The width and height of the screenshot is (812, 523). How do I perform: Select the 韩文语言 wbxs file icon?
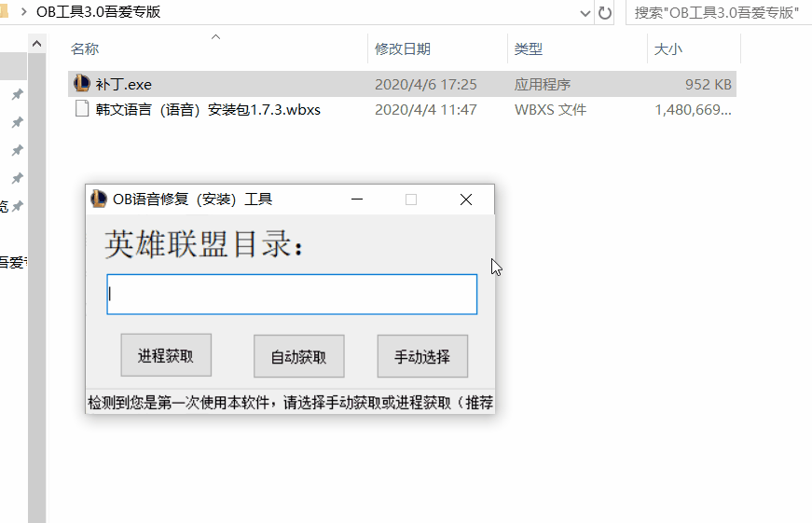82,109
